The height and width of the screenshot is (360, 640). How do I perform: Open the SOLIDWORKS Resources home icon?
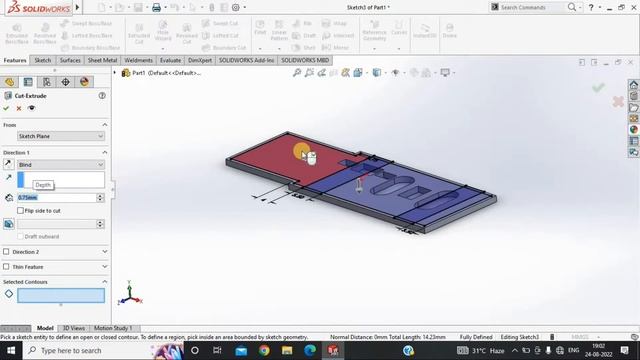(x=633, y=85)
